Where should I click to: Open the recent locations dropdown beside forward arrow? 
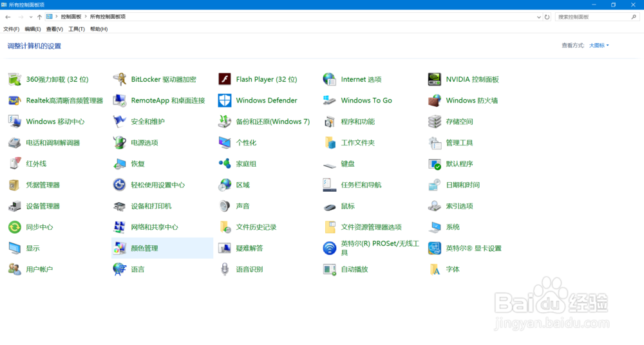pos(31,17)
